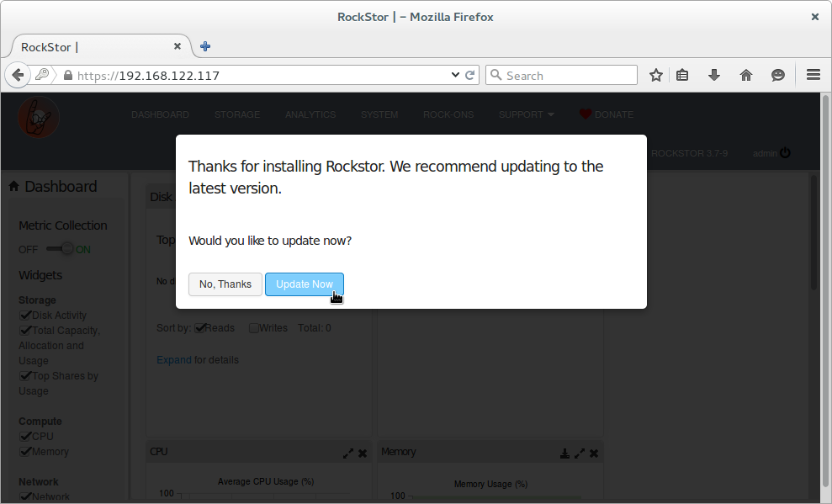Click Expand for details link

click(173, 359)
